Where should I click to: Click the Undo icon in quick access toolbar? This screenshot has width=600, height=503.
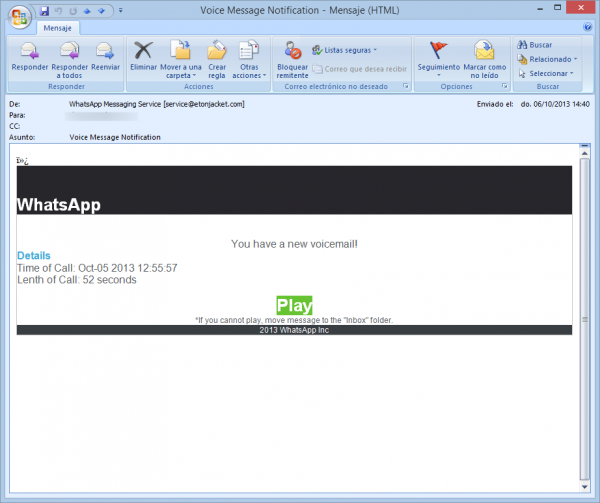pos(59,11)
